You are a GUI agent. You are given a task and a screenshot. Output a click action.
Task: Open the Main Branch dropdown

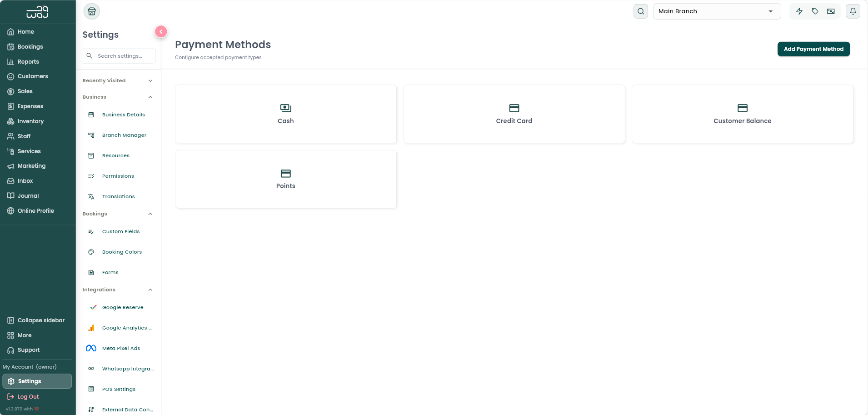point(717,11)
